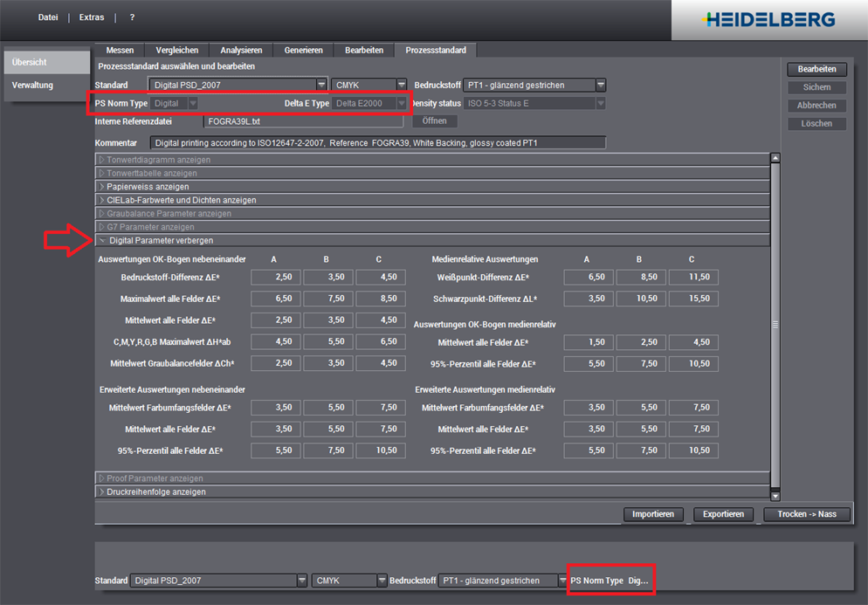Click the Kommentar text field
The image size is (868, 605).
tap(378, 143)
